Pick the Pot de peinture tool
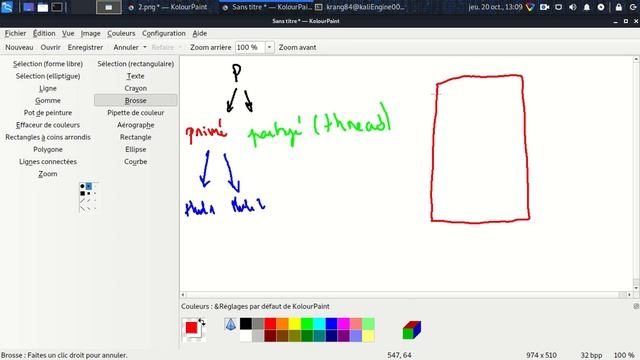 (48, 113)
